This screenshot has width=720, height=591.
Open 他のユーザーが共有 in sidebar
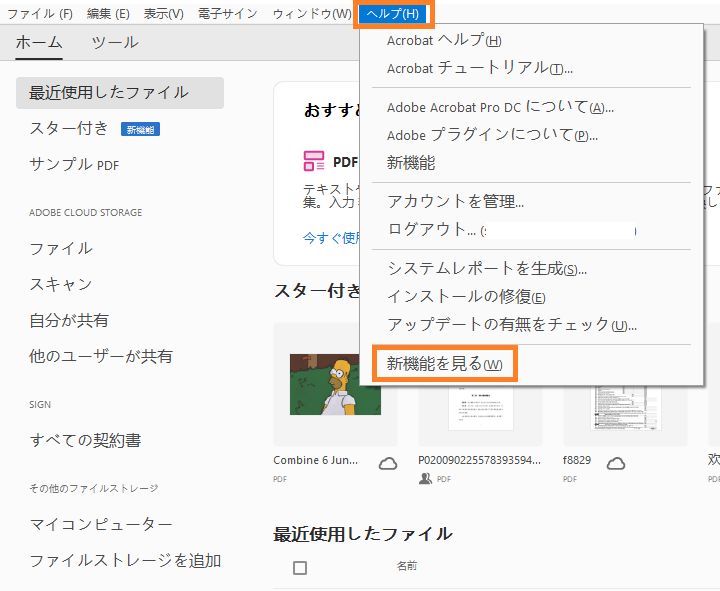pos(101,356)
